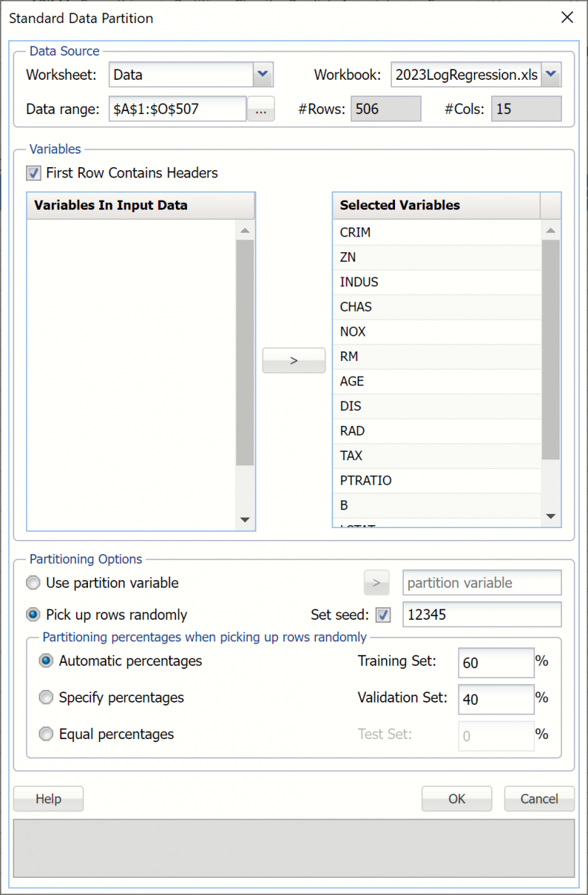Click the Help button
The width and height of the screenshot is (588, 895).
click(x=48, y=799)
